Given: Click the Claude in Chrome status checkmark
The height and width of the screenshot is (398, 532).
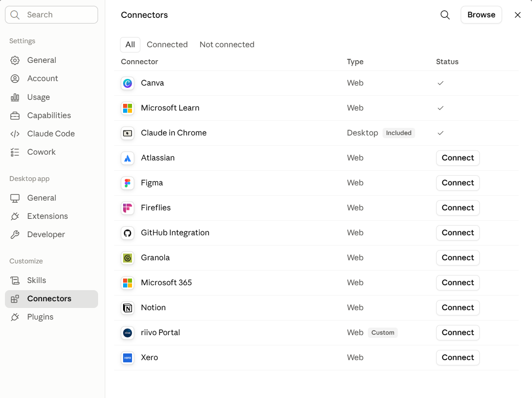Looking at the screenshot, I should [441, 133].
